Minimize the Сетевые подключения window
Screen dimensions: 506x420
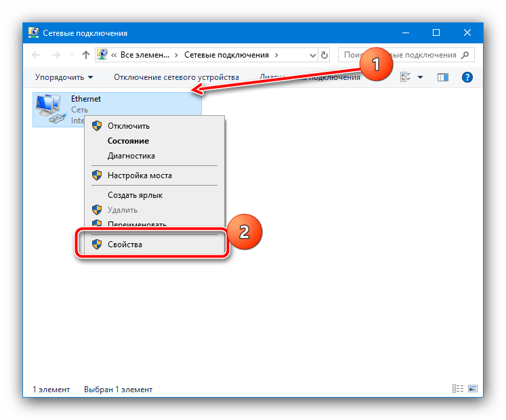pos(406,33)
